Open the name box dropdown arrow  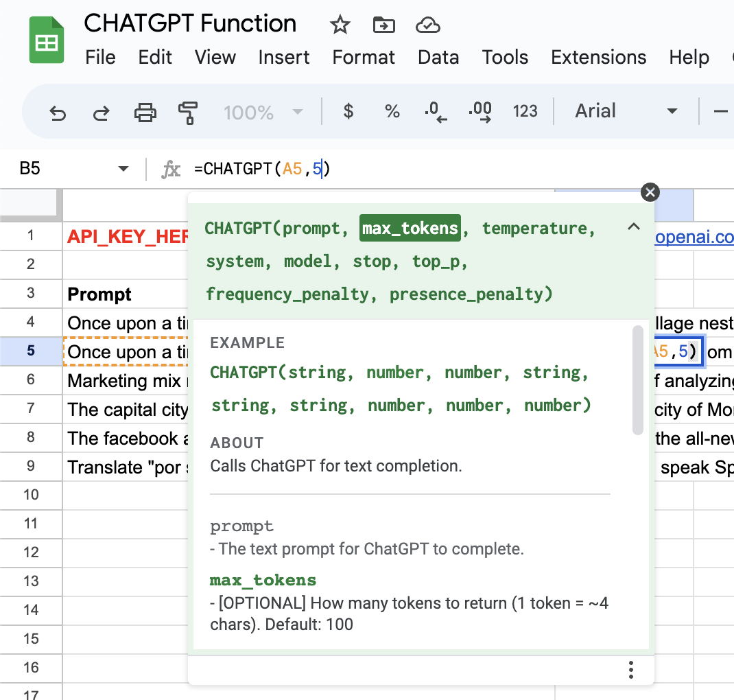click(x=123, y=169)
